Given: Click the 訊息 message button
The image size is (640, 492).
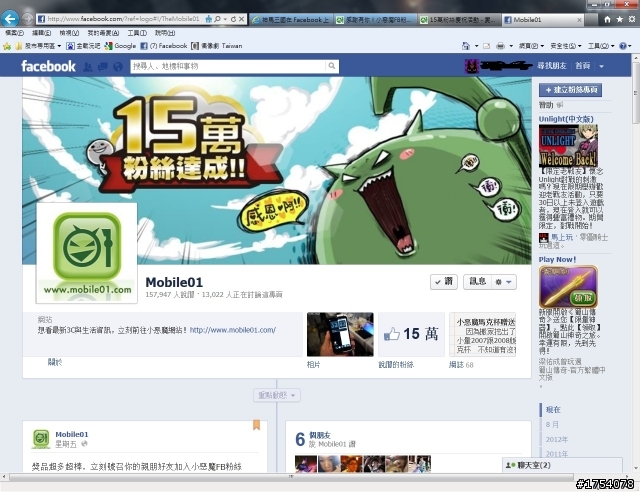Looking at the screenshot, I should coord(477,282).
